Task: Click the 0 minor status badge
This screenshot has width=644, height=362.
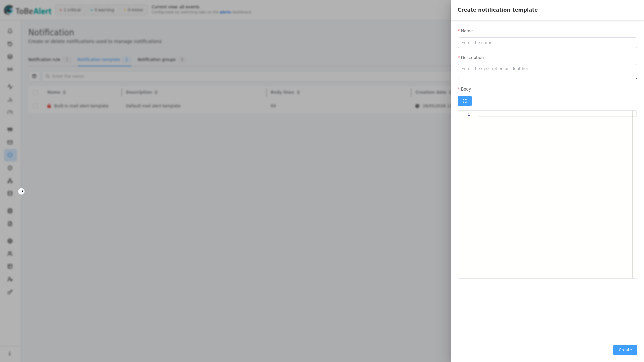Action: [x=133, y=10]
